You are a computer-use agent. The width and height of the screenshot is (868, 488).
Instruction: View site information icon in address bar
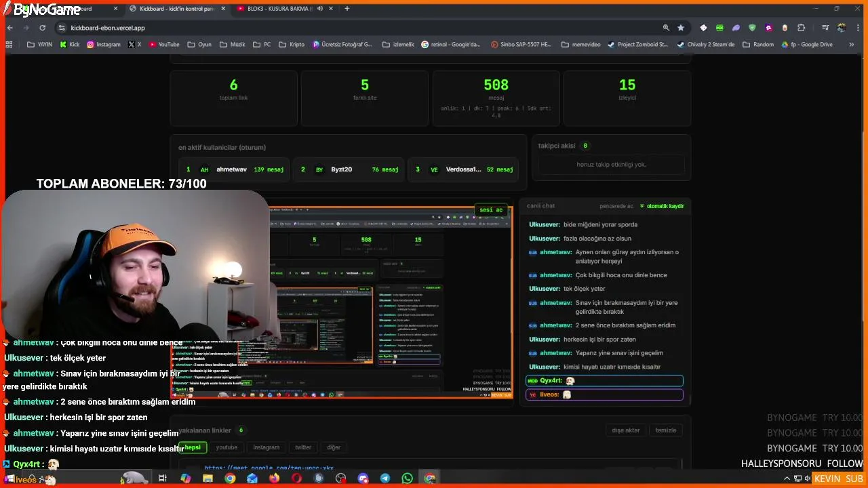pos(62,28)
